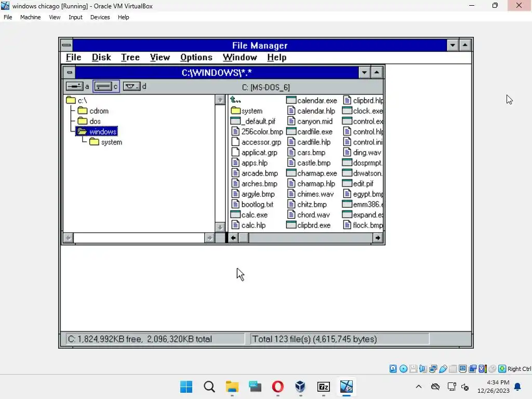The height and width of the screenshot is (399, 532).
Task: Minimize the C:\WINDOWS child window
Action: pyautogui.click(x=364, y=72)
